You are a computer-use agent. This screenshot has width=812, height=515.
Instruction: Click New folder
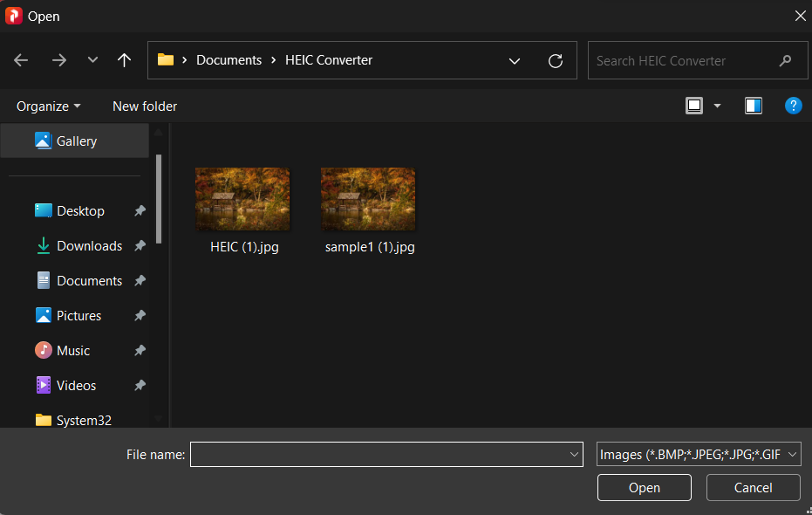pyautogui.click(x=144, y=106)
